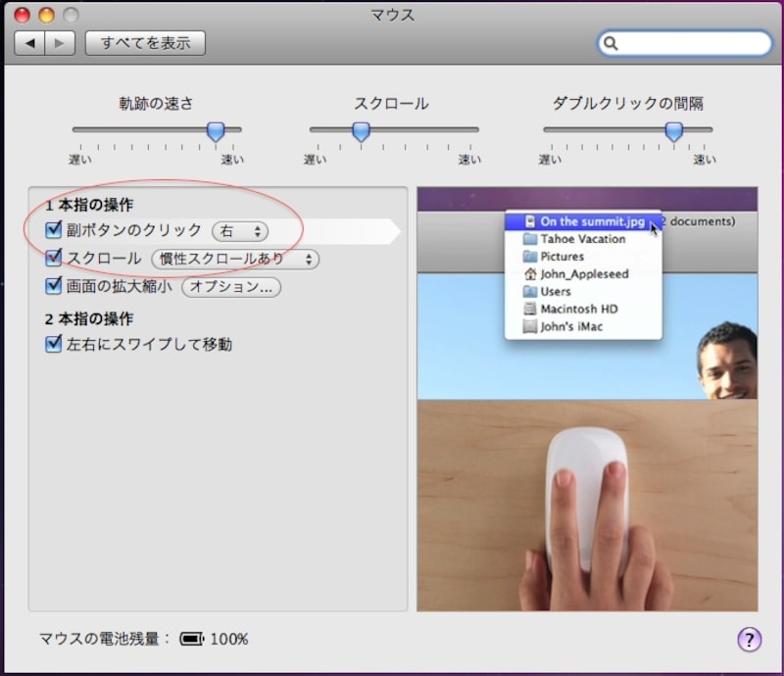
Task: Click the John_Appleseed home icon
Action: tap(530, 274)
